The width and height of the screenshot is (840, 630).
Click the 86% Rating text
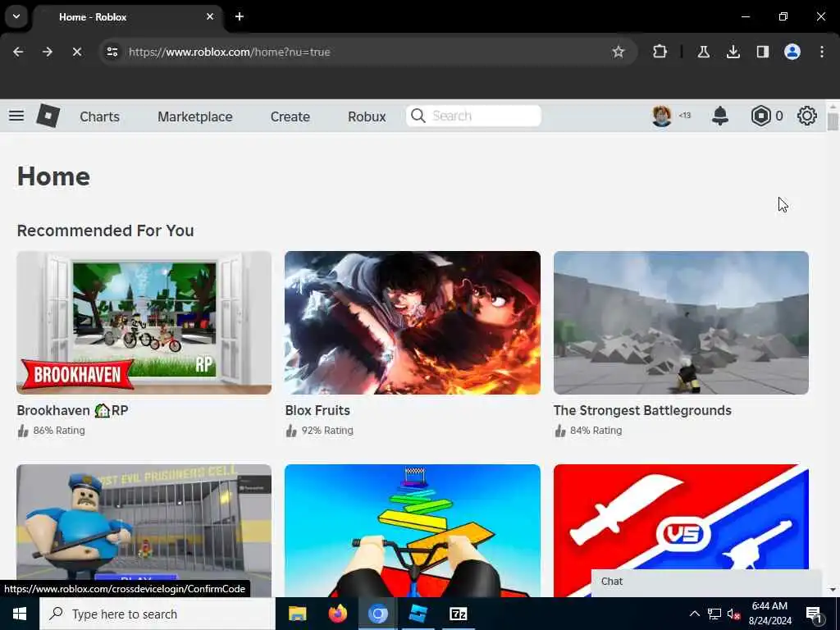[x=59, y=430]
